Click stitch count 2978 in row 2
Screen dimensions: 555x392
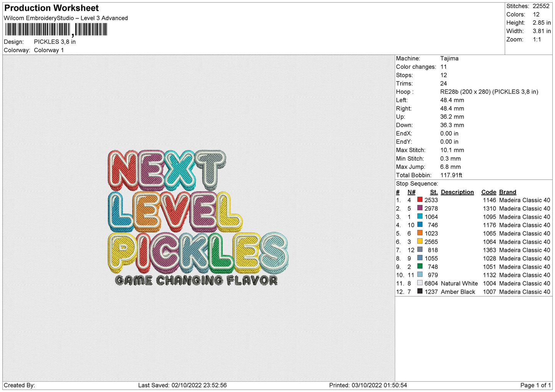pos(431,208)
